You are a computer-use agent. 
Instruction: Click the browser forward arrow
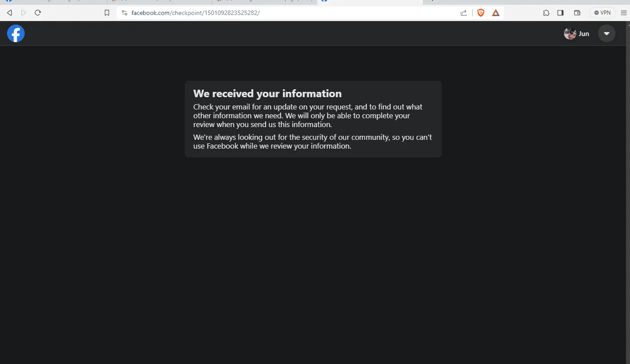(x=24, y=13)
